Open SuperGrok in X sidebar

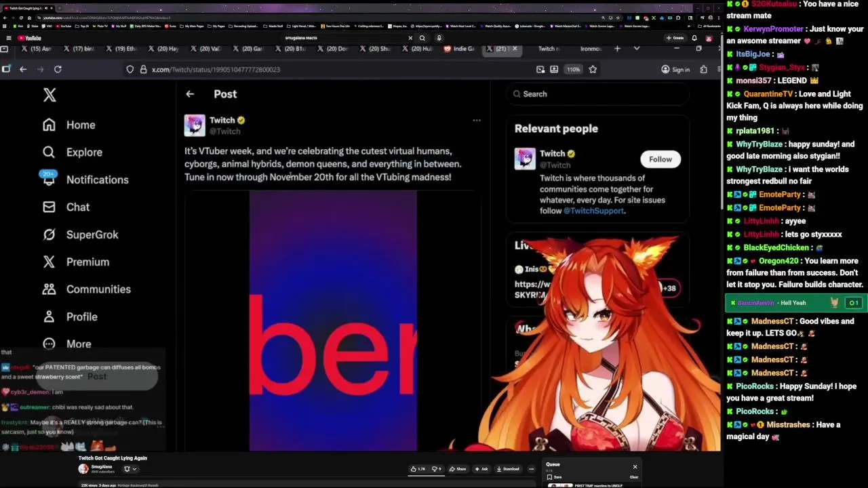point(80,235)
